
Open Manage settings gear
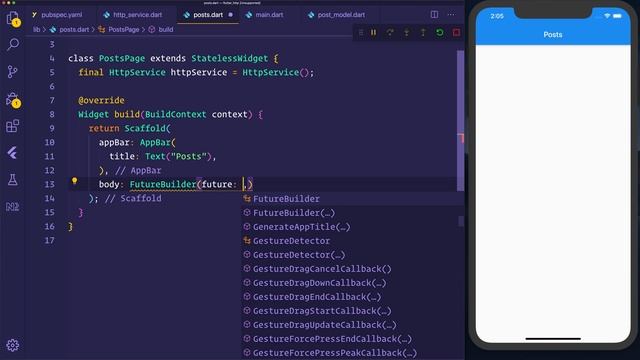[13, 345]
